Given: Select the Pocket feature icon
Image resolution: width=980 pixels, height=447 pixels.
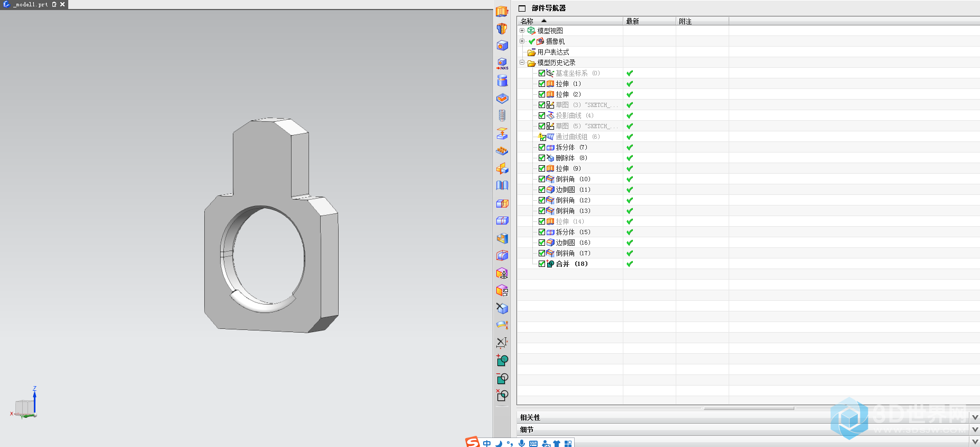Looking at the screenshot, I should (x=502, y=99).
